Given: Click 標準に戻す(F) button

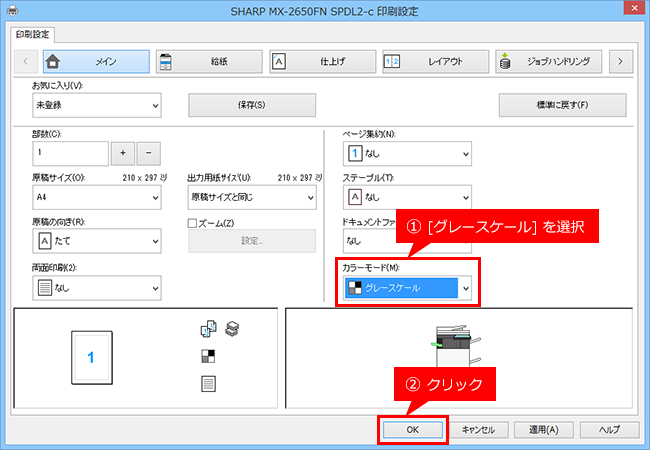Looking at the screenshot, I should 563,105.
